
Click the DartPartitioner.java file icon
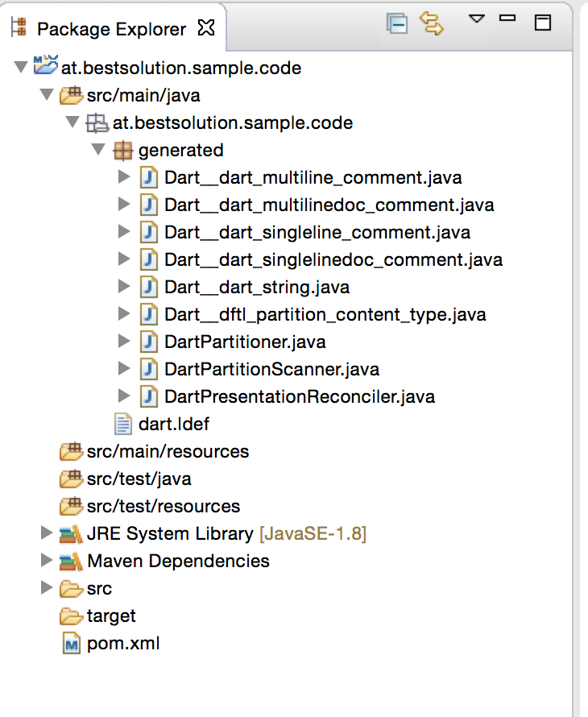[149, 342]
